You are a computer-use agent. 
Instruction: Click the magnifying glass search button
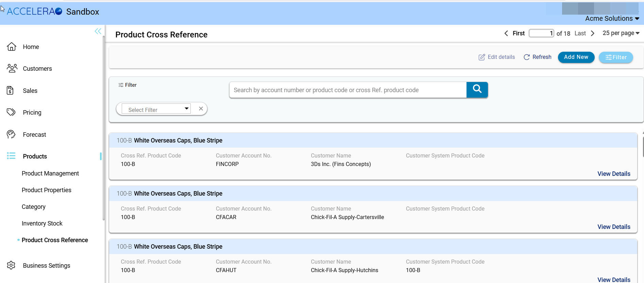click(477, 90)
